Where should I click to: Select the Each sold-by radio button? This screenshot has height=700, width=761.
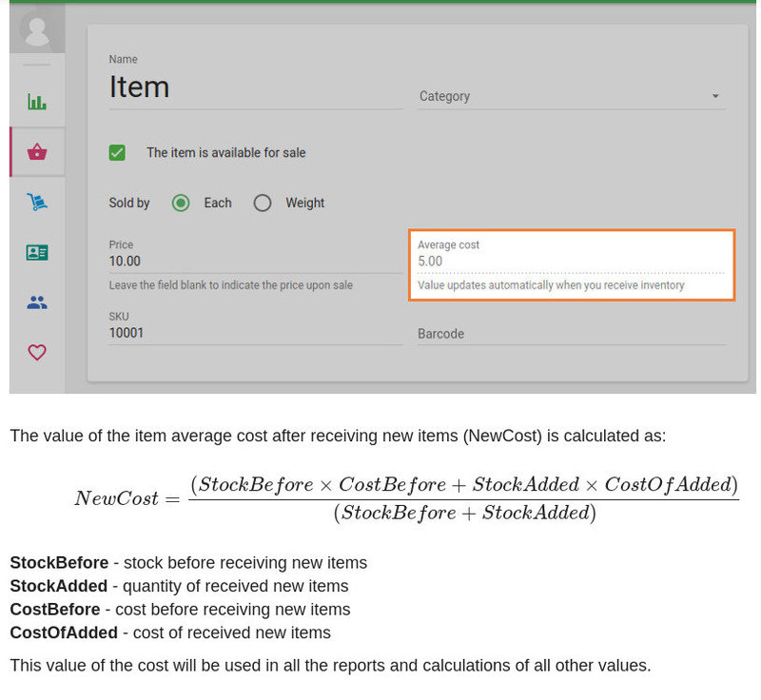181,203
